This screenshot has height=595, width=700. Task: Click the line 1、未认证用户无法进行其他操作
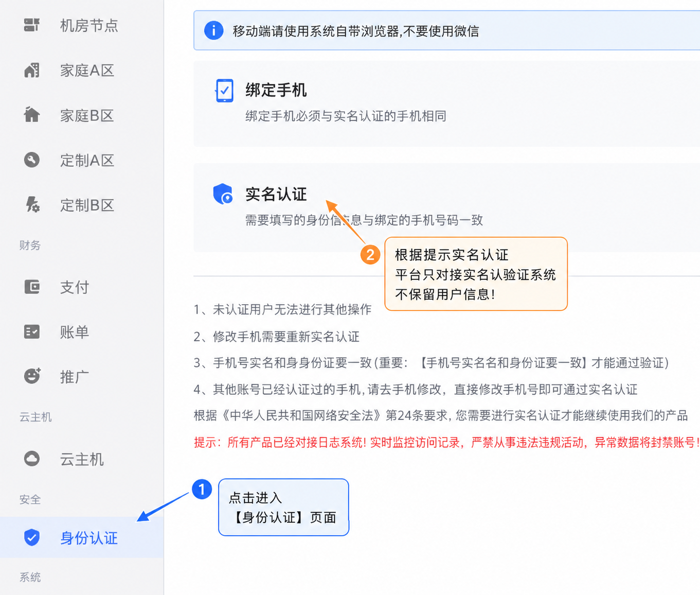[282, 309]
